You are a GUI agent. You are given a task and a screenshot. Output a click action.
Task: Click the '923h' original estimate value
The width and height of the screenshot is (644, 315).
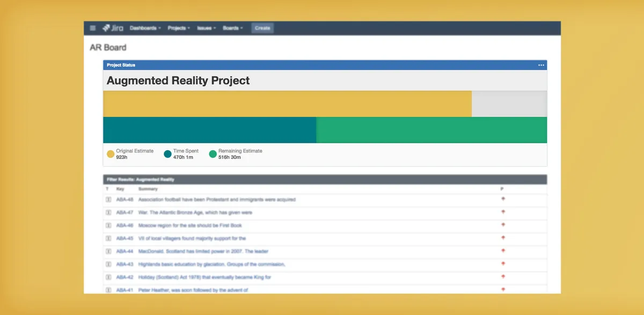(x=122, y=157)
